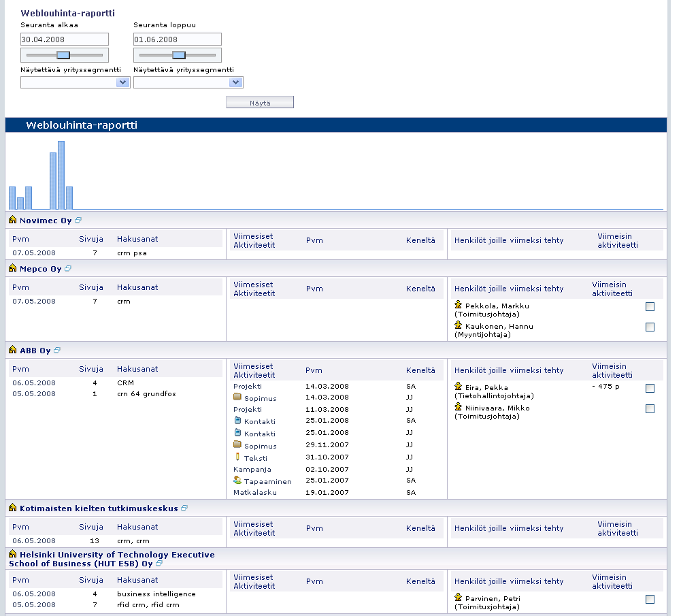681x616 pixels.
Task: Click the person icon next to Eira, Pekka
Action: coord(459,386)
